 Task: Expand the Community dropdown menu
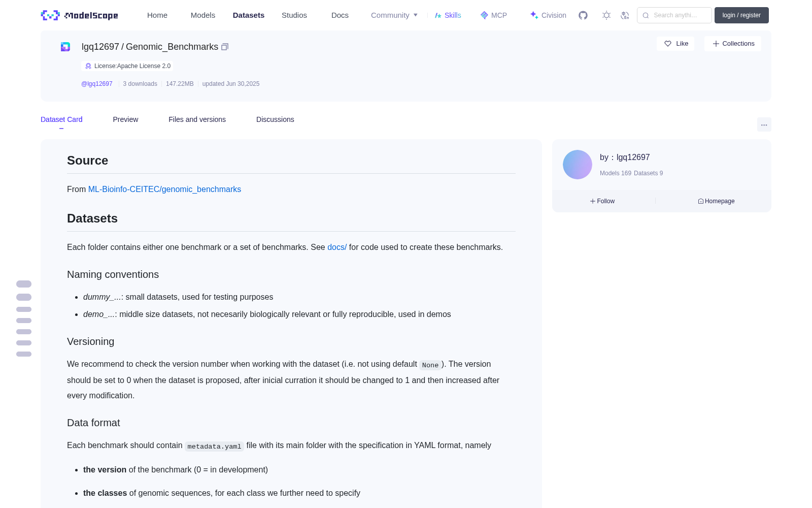pos(394,15)
